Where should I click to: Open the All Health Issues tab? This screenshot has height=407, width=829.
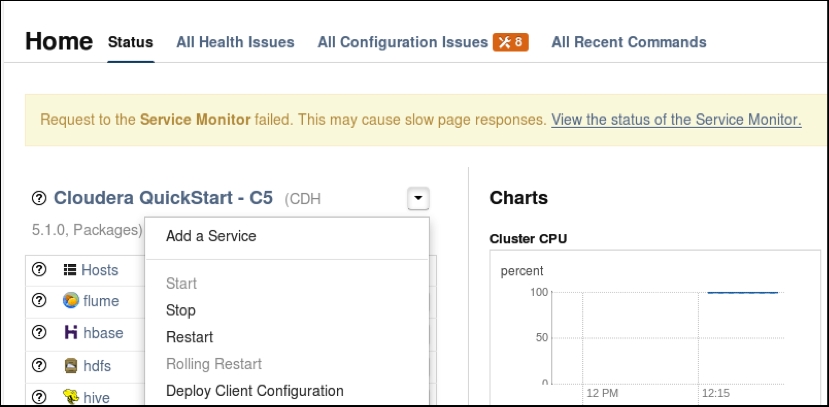(235, 42)
